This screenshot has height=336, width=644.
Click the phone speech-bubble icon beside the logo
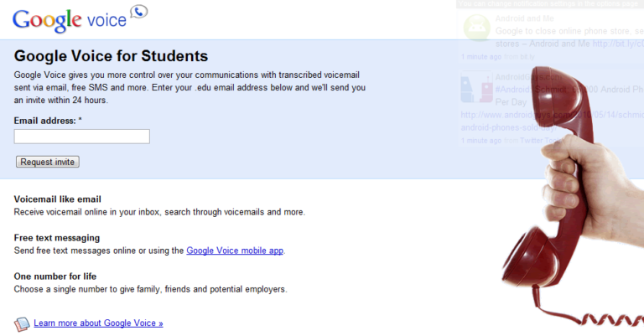(x=139, y=12)
